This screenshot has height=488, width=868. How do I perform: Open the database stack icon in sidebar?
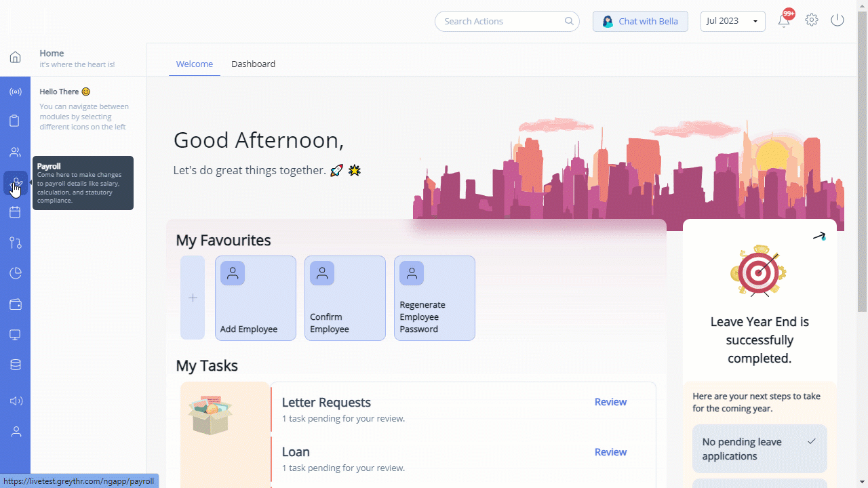[x=15, y=365]
